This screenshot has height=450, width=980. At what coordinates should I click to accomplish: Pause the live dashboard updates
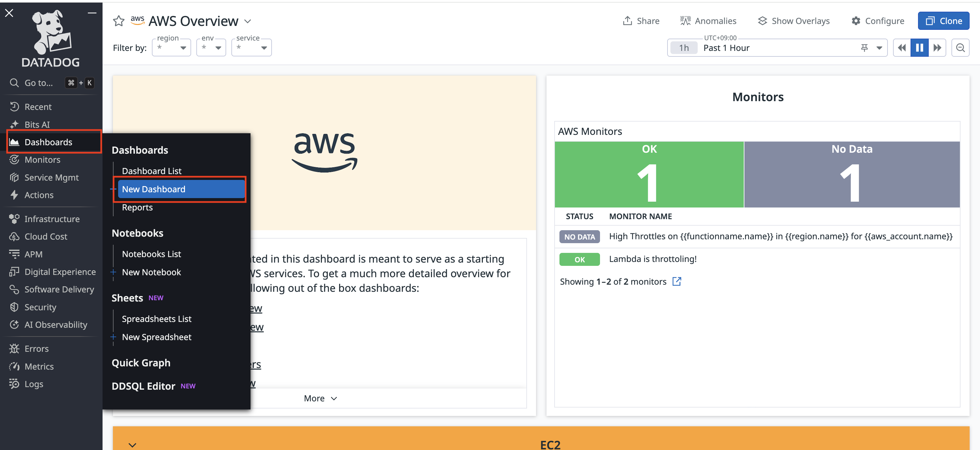point(919,48)
